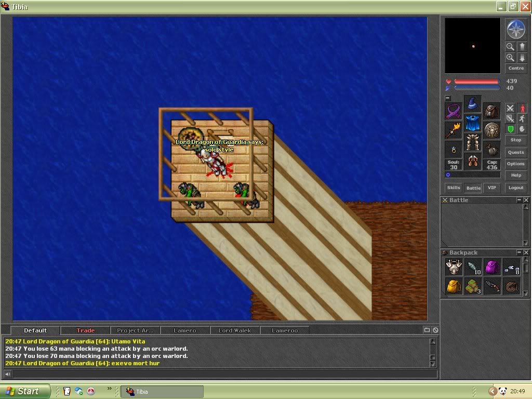Click the status conditions bar below Soul

[x=472, y=175]
